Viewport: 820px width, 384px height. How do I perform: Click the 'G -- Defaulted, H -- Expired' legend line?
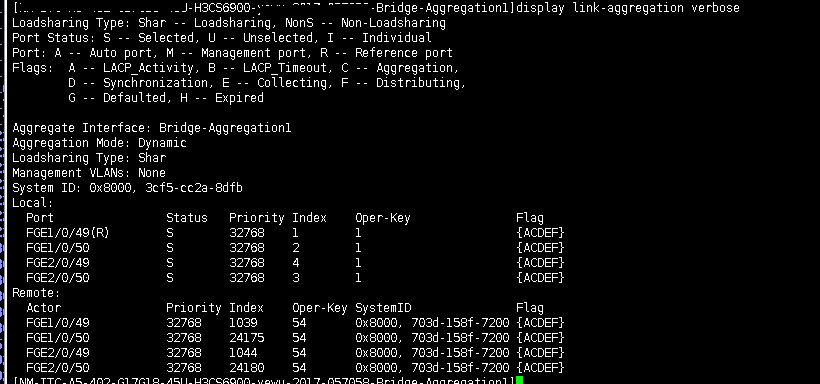[166, 98]
